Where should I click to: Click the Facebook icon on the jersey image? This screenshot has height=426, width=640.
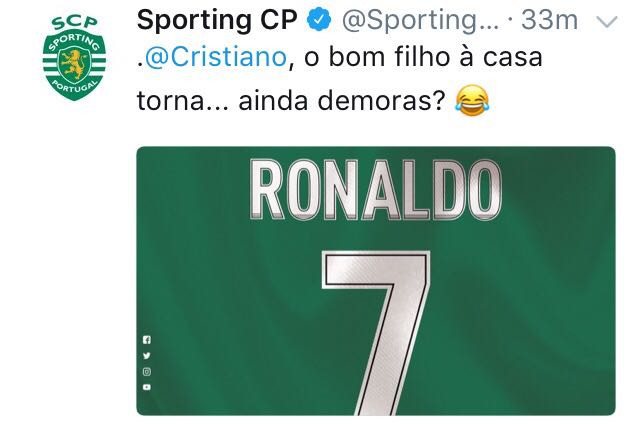pos(147,339)
